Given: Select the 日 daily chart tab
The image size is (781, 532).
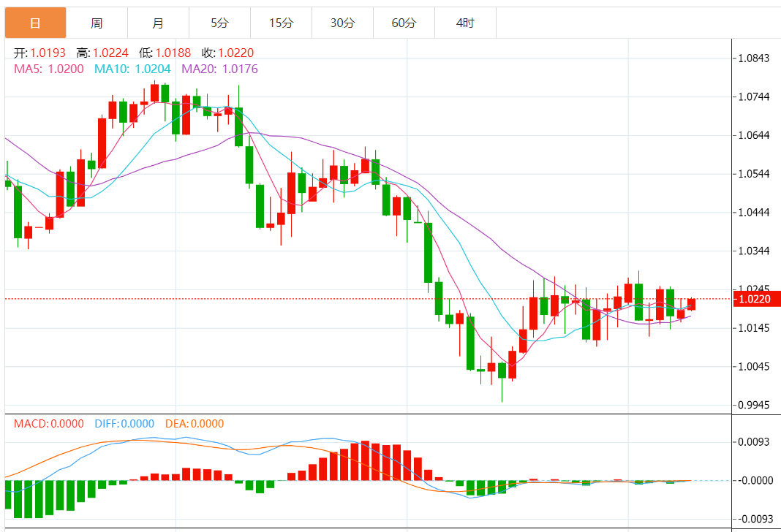Looking at the screenshot, I should click(35, 23).
